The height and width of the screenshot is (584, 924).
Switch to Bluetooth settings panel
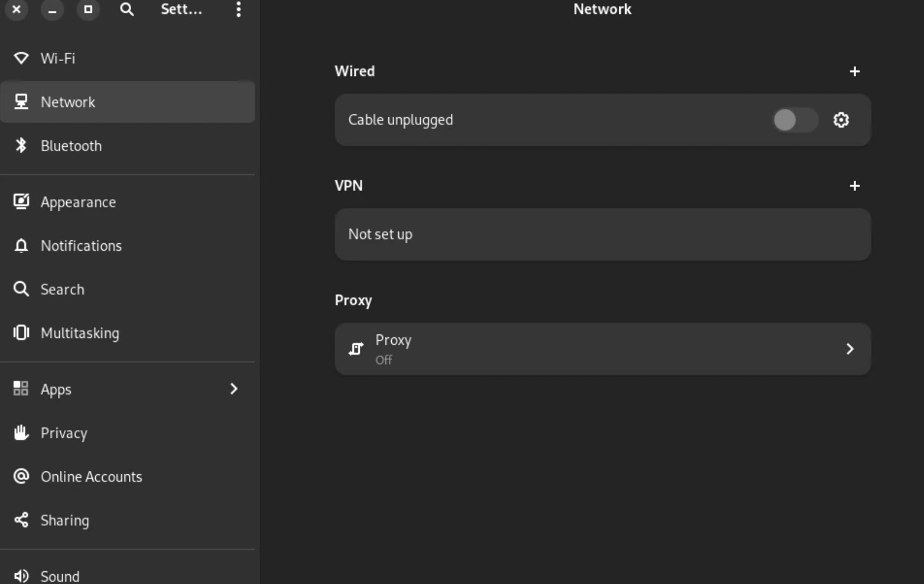(x=128, y=145)
